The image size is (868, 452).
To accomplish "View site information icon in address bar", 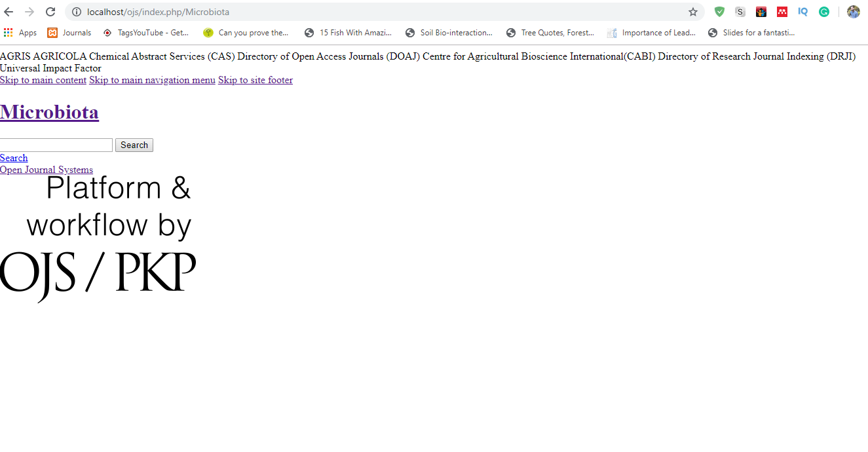I will (77, 12).
